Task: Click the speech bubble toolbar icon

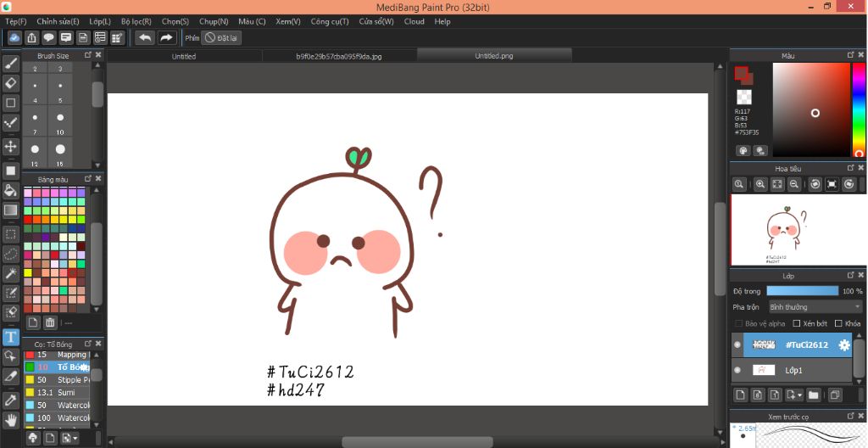Action: tap(48, 37)
